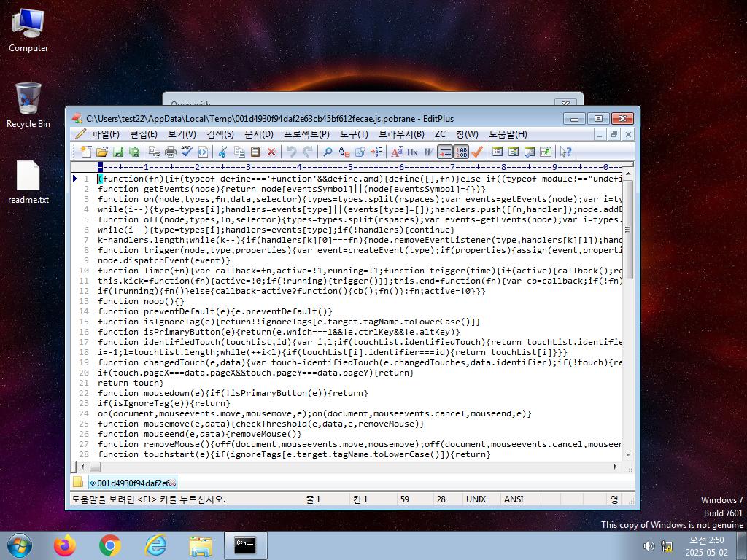
Task: Click the 줄 1 status bar cell
Action: [313, 499]
